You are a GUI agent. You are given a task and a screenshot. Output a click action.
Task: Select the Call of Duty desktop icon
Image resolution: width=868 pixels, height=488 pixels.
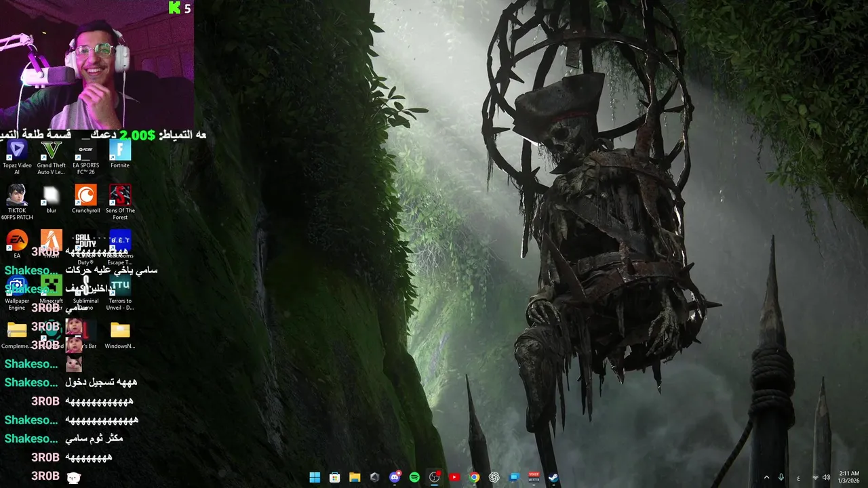85,247
